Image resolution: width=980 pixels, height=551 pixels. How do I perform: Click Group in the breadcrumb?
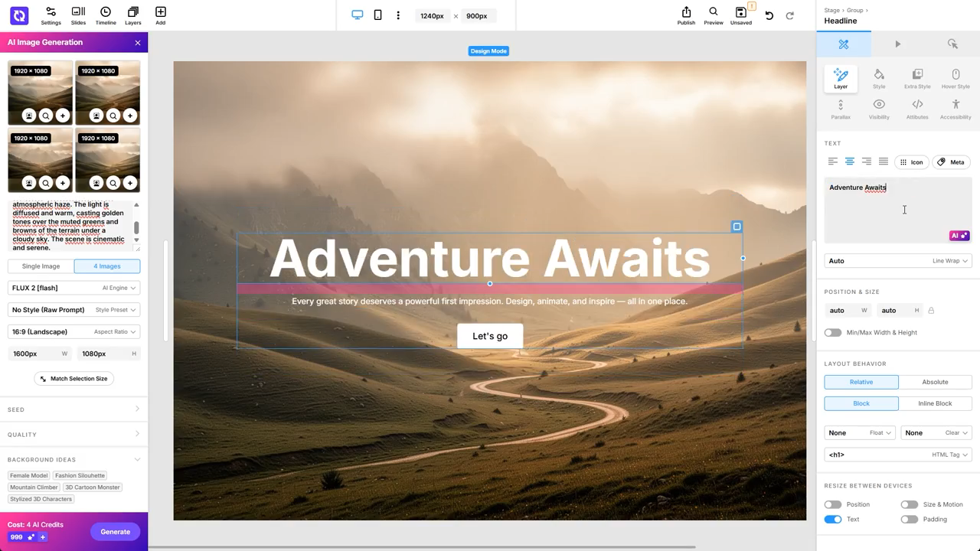click(x=854, y=10)
